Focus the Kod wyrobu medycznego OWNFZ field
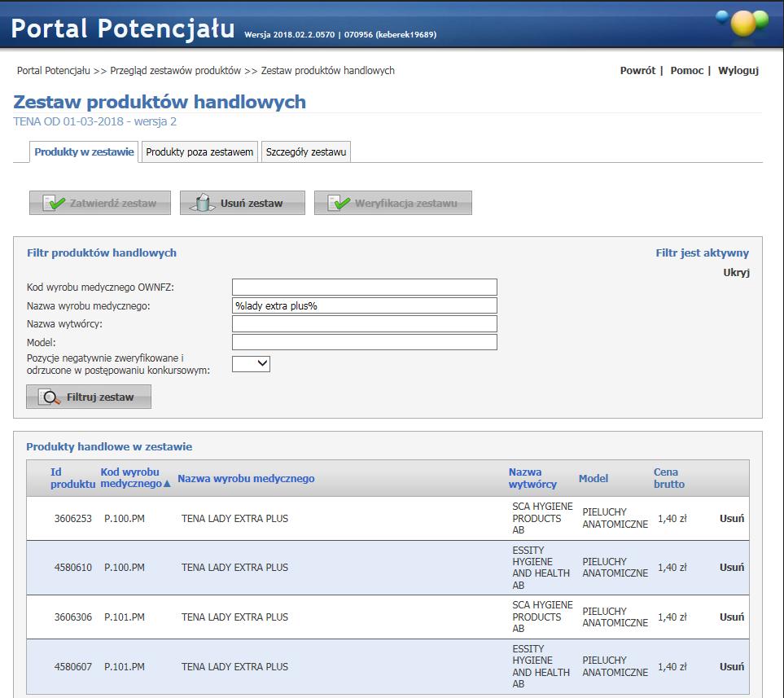The height and width of the screenshot is (698, 784). [365, 288]
